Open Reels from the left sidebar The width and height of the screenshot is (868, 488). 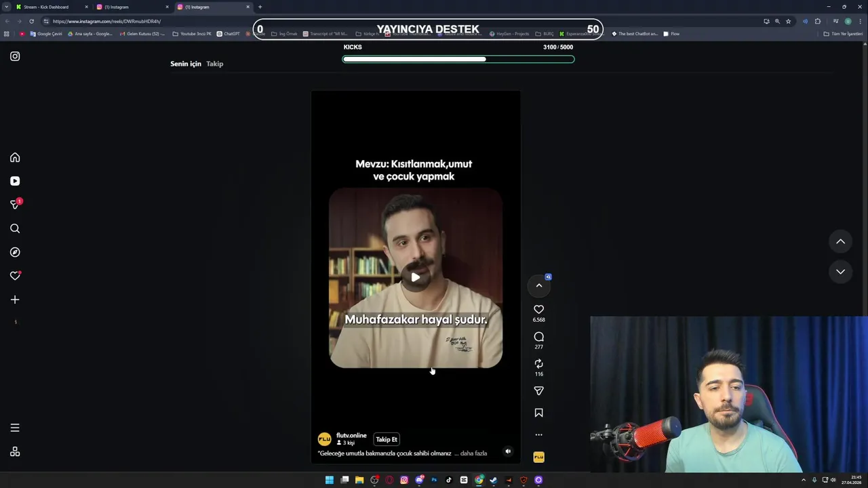coord(15,181)
